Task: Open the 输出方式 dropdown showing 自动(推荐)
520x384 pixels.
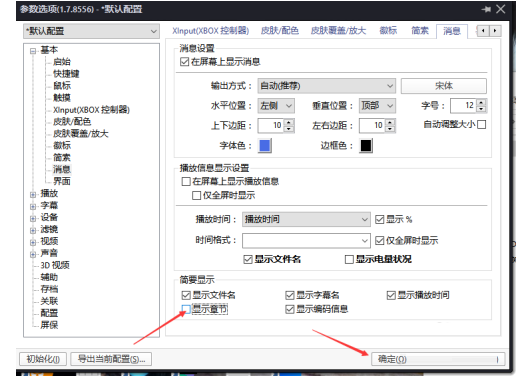Action: [327, 86]
